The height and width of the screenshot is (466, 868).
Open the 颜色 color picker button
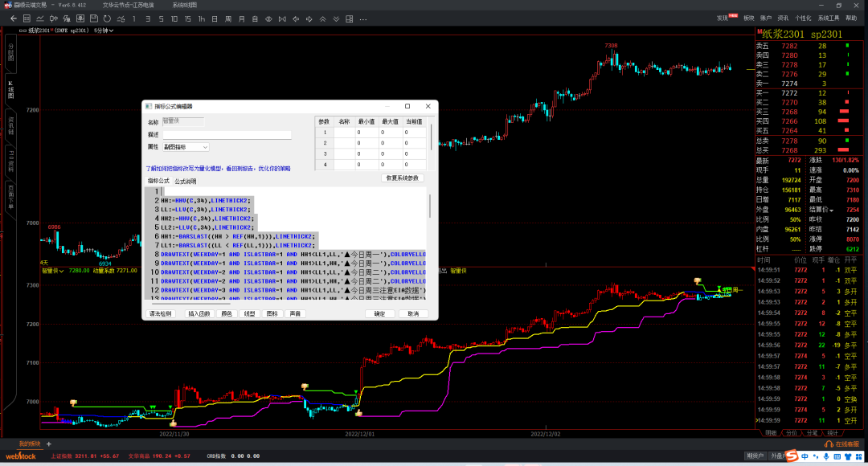(x=227, y=314)
